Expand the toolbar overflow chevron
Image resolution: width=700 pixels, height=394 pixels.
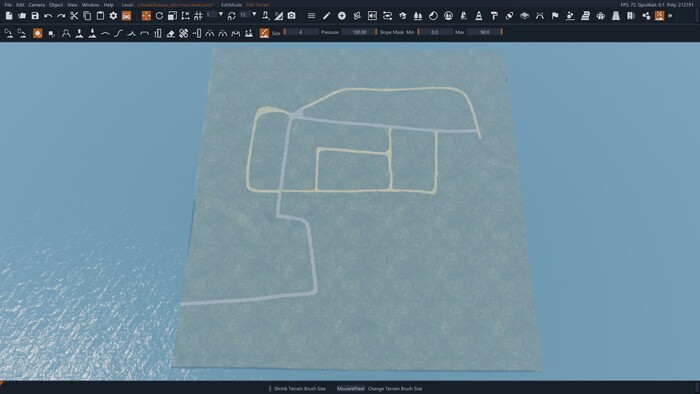click(670, 16)
